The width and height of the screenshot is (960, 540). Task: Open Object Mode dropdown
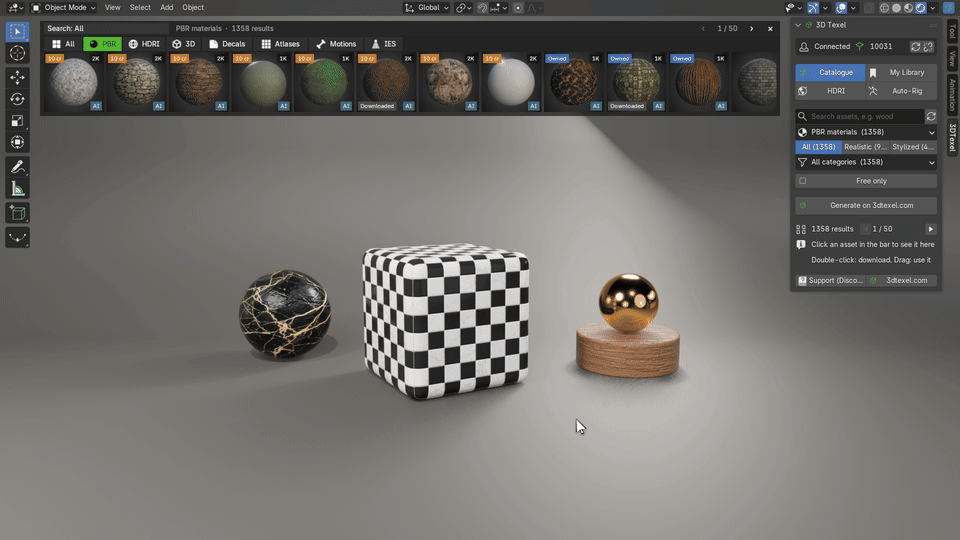pos(64,8)
